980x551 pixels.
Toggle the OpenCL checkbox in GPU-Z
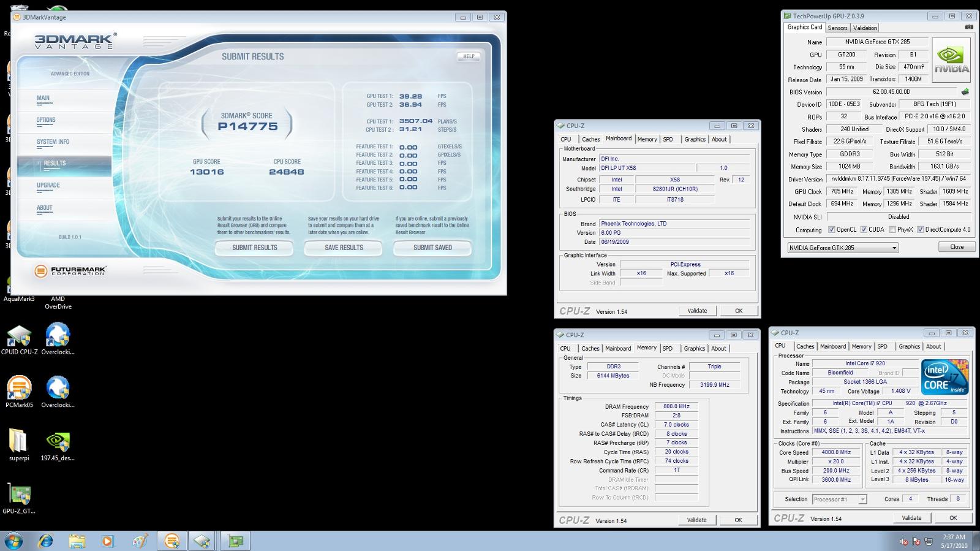point(832,230)
